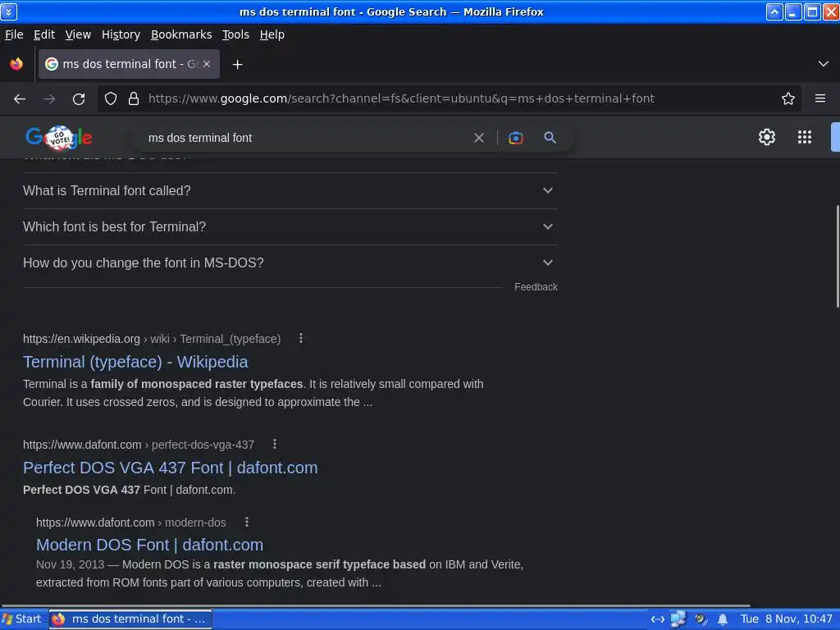840x630 pixels.
Task: Open the Bookmarks menu
Action: [181, 34]
